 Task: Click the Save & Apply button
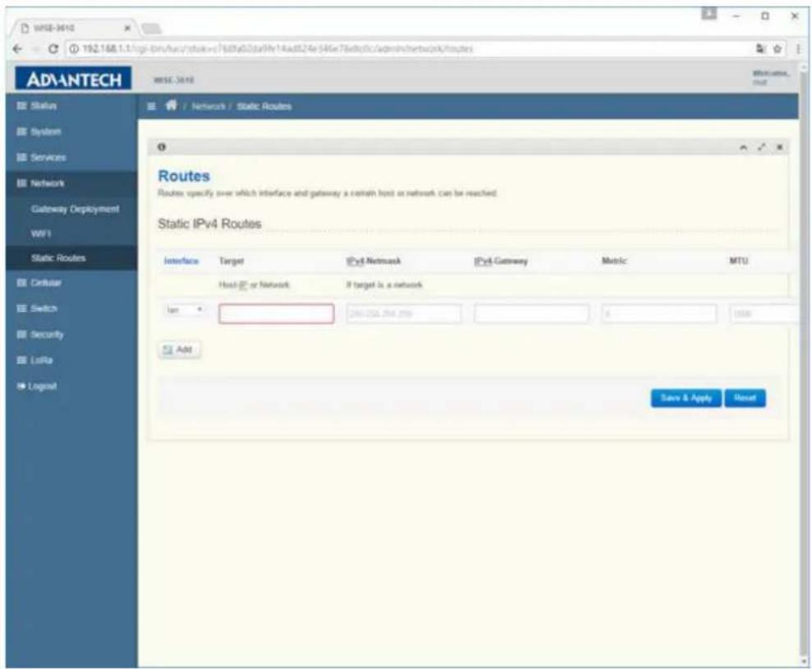point(686,397)
